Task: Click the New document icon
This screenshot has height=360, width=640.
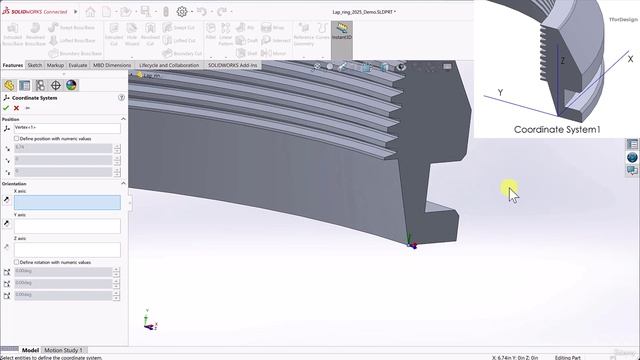Action: pos(107,12)
